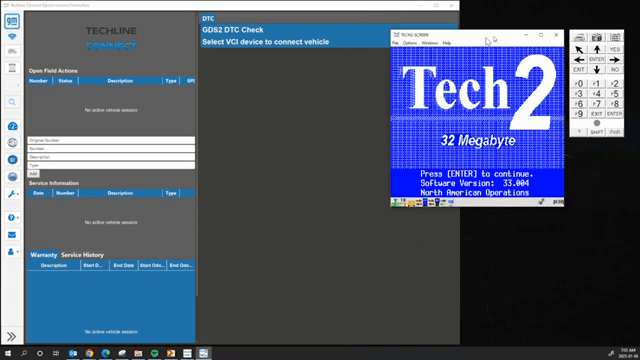The width and height of the screenshot is (640, 360).
Task: Expand the sidebar with double chevron
Action: point(11,336)
